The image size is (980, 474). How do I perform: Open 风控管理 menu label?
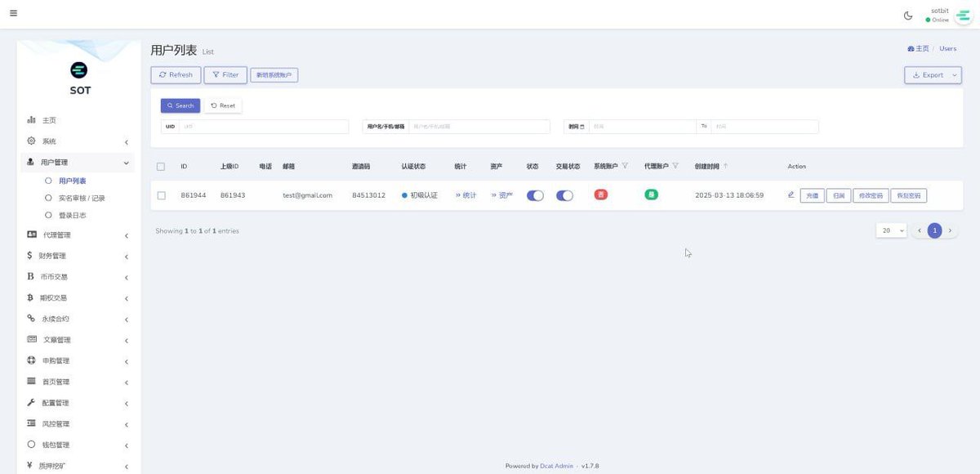coord(56,424)
